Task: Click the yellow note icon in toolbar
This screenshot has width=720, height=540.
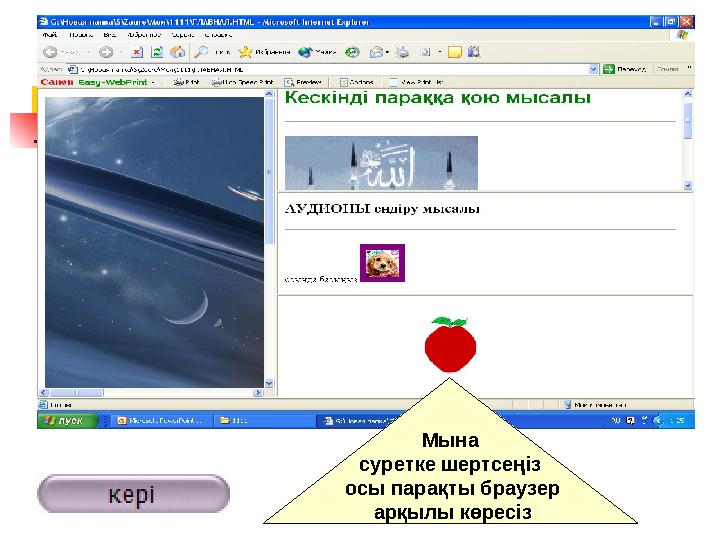Action: coord(455,52)
